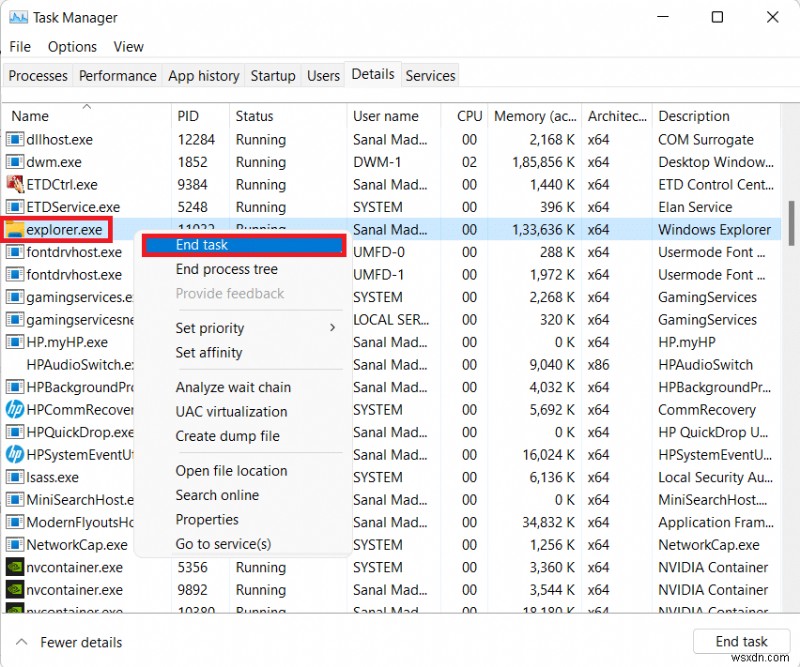Click the explorer.exe folder icon

[14, 230]
